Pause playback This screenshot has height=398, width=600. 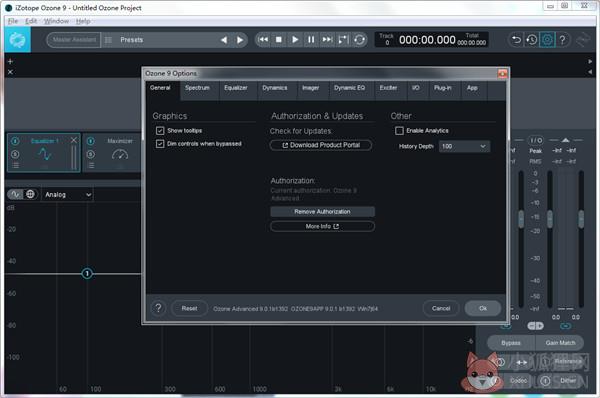311,39
